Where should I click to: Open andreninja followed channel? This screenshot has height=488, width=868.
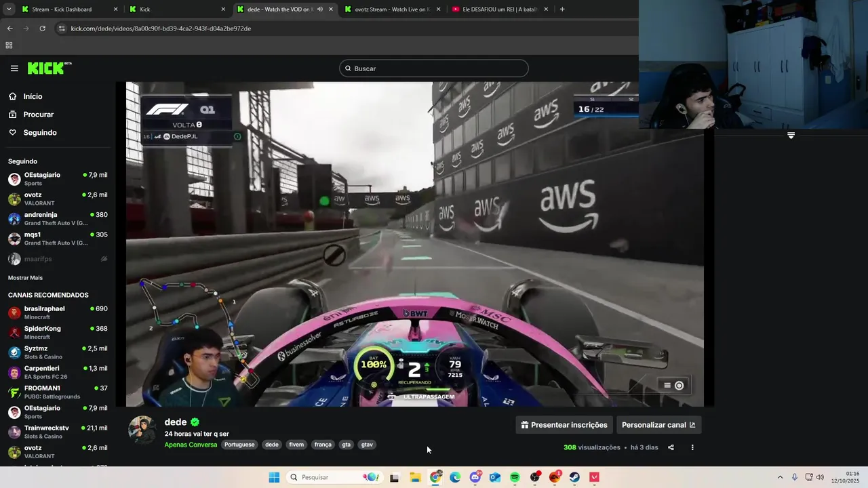(58, 218)
